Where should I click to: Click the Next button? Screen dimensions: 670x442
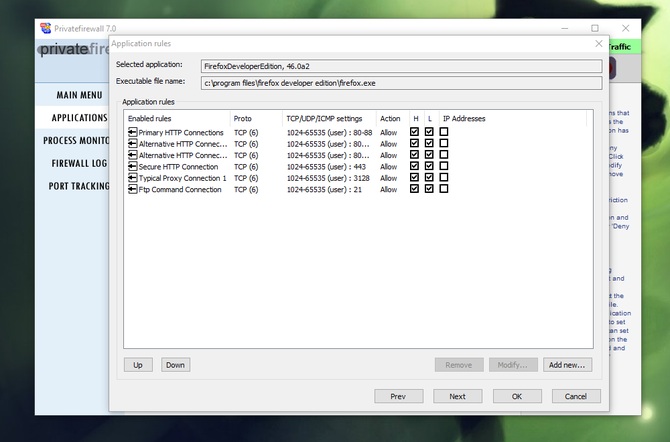coord(457,396)
